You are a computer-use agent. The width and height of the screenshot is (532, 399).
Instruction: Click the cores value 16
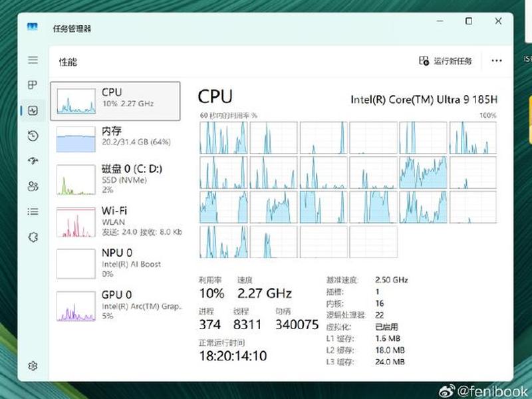[379, 303]
